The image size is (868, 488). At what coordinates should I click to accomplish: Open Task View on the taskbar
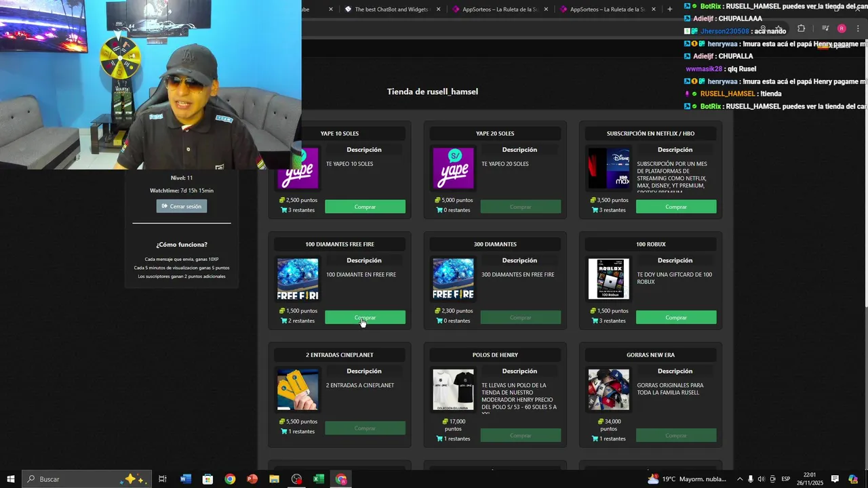tap(163, 479)
